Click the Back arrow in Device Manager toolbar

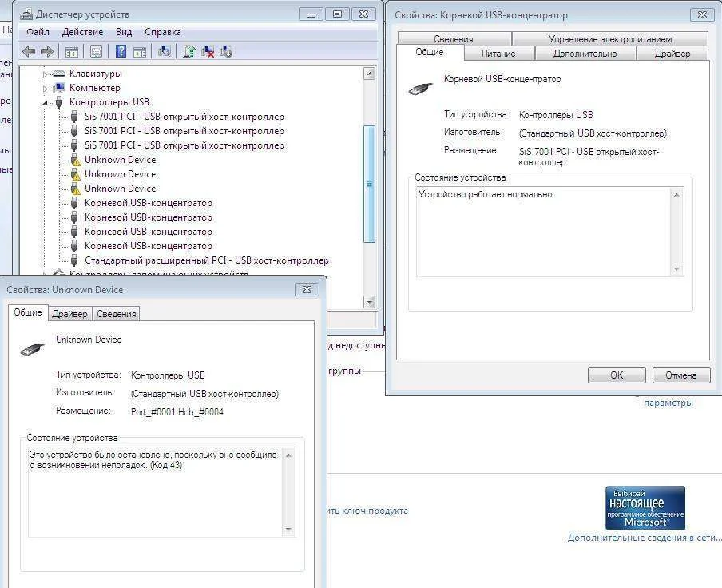point(29,52)
